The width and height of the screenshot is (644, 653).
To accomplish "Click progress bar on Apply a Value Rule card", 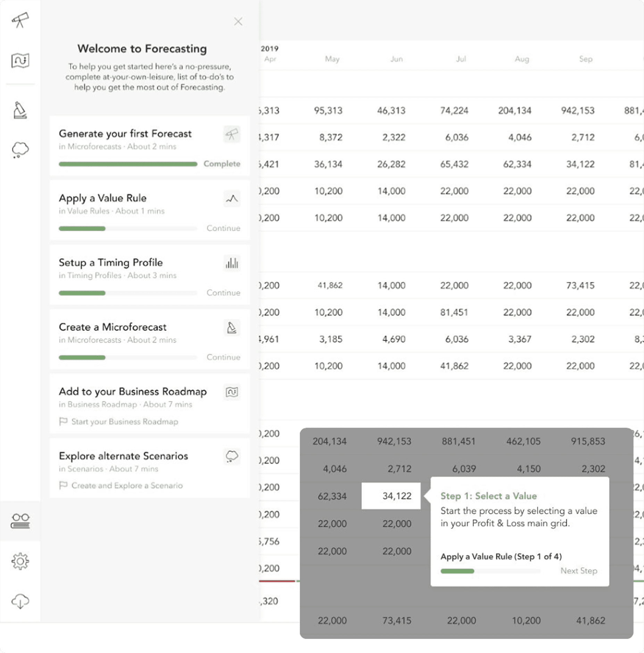I will pos(128,229).
